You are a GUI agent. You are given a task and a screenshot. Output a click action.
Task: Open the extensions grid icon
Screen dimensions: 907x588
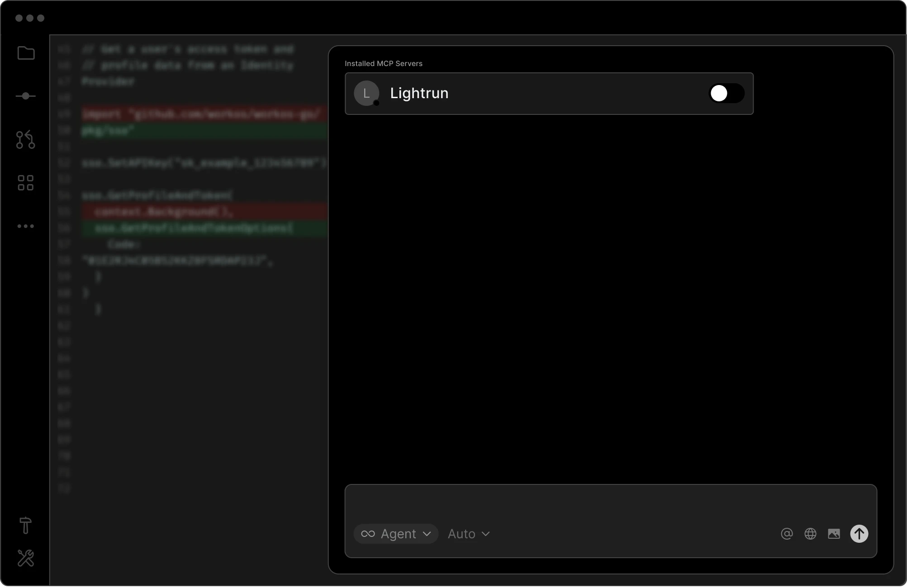26,183
